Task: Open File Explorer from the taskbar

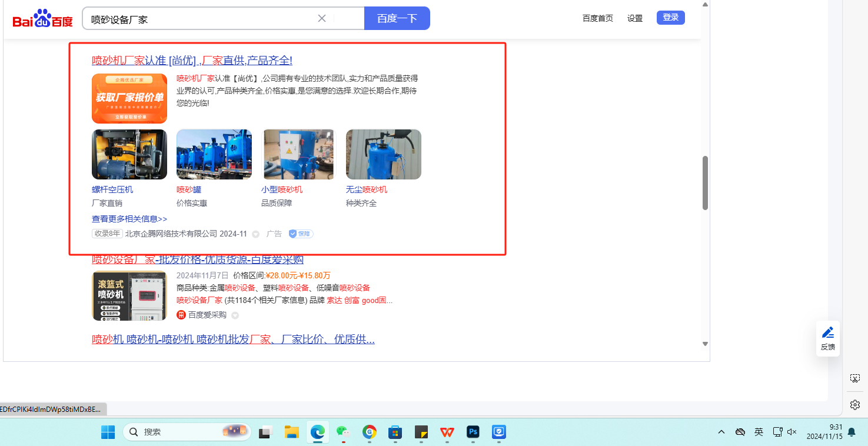Action: 292,432
